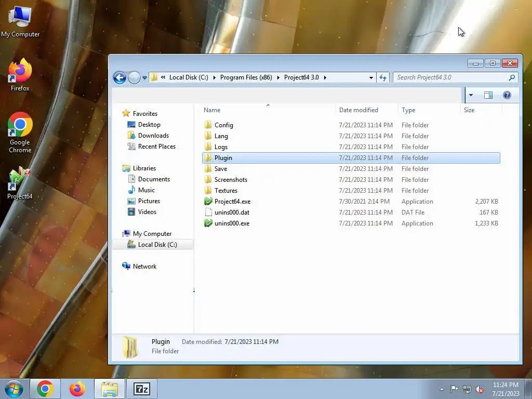Click the Program Files (x86) breadcrumb
This screenshot has height=399, width=532.
246,77
